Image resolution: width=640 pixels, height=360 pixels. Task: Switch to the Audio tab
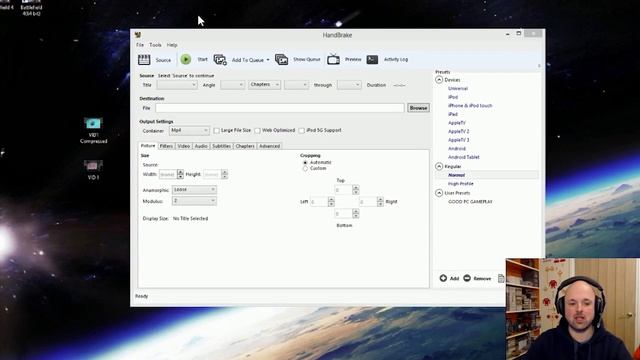tap(201, 146)
